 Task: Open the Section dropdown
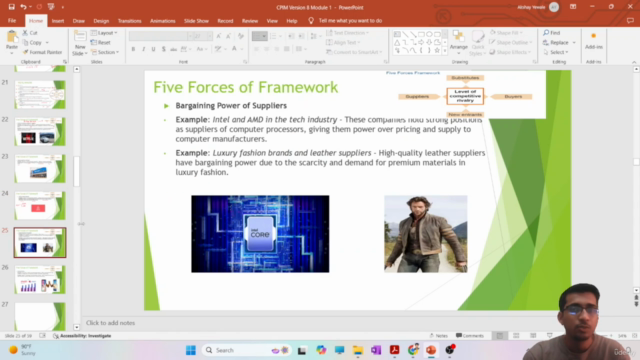click(105, 52)
